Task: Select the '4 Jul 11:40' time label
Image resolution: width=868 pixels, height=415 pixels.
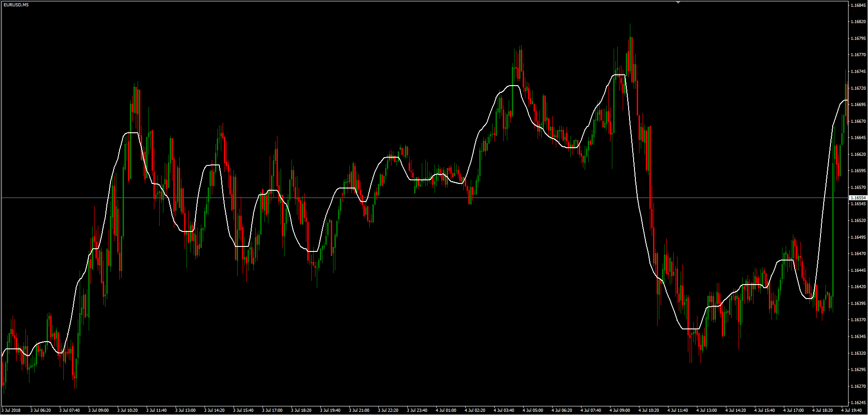Action: click(677, 410)
